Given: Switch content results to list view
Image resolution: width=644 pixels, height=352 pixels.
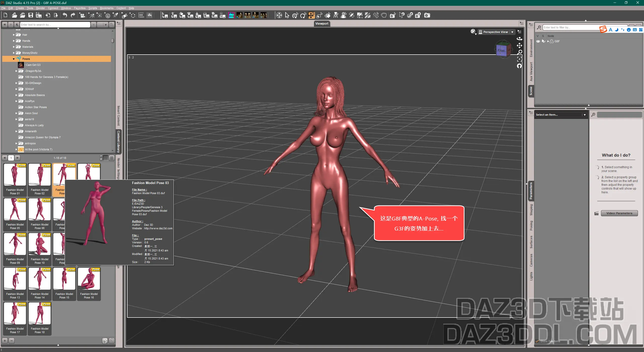Looking at the screenshot, I should [112, 158].
